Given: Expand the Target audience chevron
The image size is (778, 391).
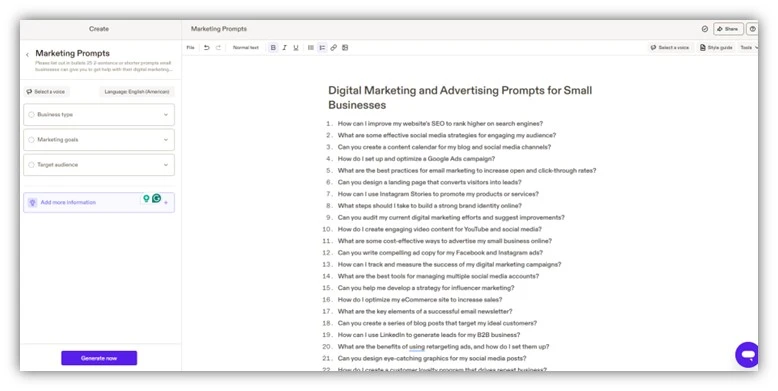Looking at the screenshot, I should click(x=166, y=165).
